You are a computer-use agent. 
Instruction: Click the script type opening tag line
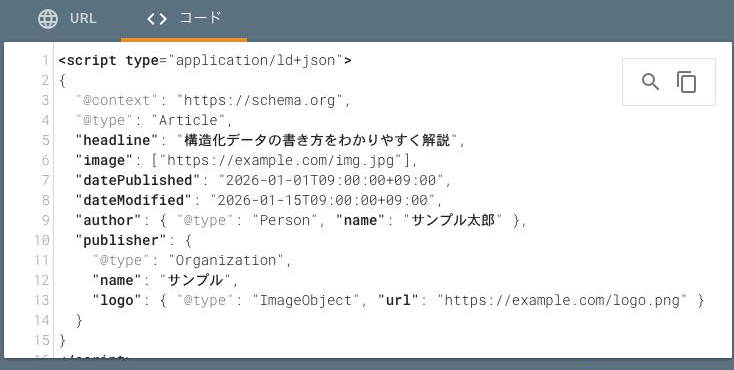[x=205, y=60]
